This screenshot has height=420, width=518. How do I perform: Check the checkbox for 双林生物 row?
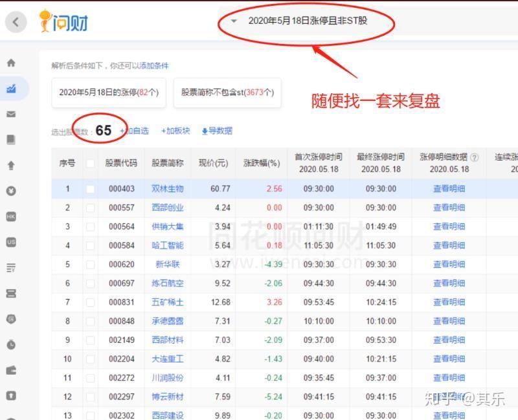point(90,189)
